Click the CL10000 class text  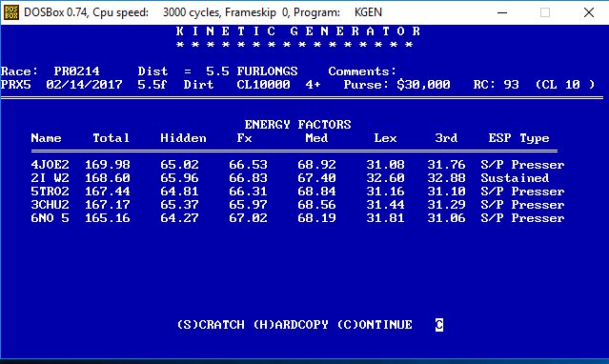263,84
